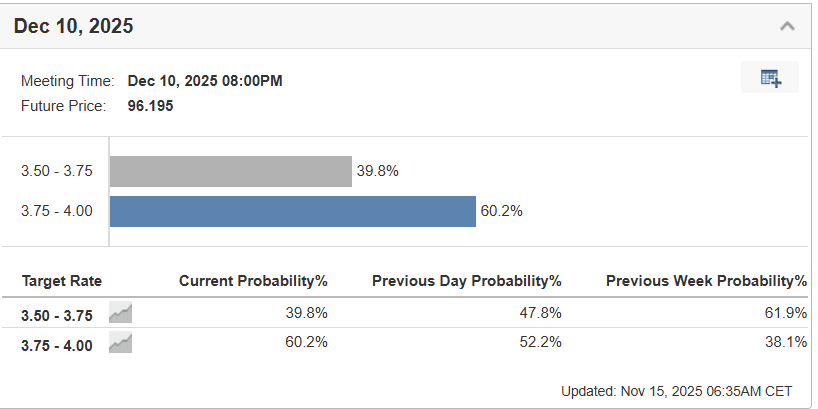Select the Current Probability% column header

pyautogui.click(x=253, y=281)
